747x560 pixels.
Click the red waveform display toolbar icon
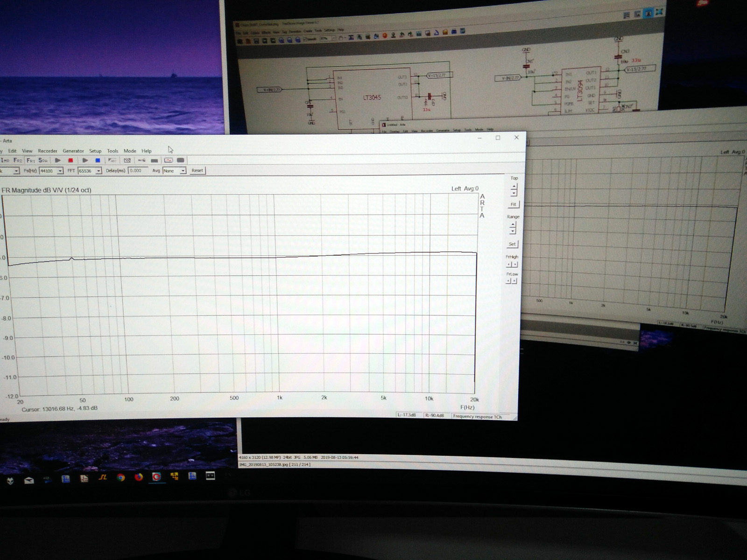click(x=169, y=160)
